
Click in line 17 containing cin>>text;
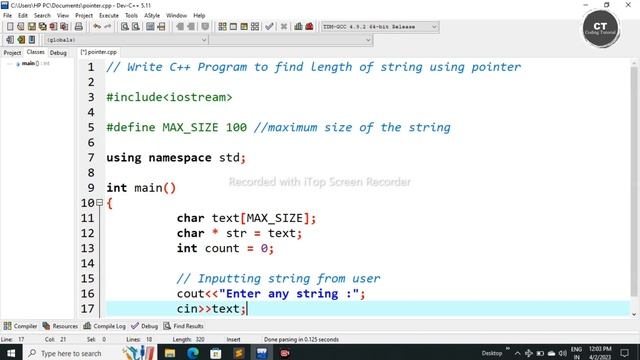tap(367, 309)
